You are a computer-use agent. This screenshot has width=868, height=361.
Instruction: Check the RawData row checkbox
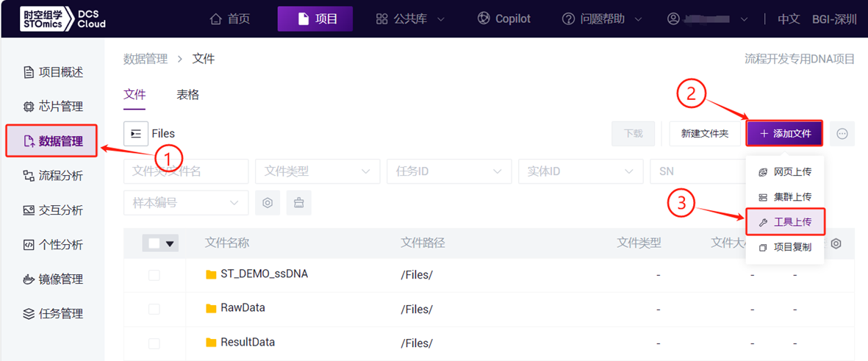[x=154, y=309]
